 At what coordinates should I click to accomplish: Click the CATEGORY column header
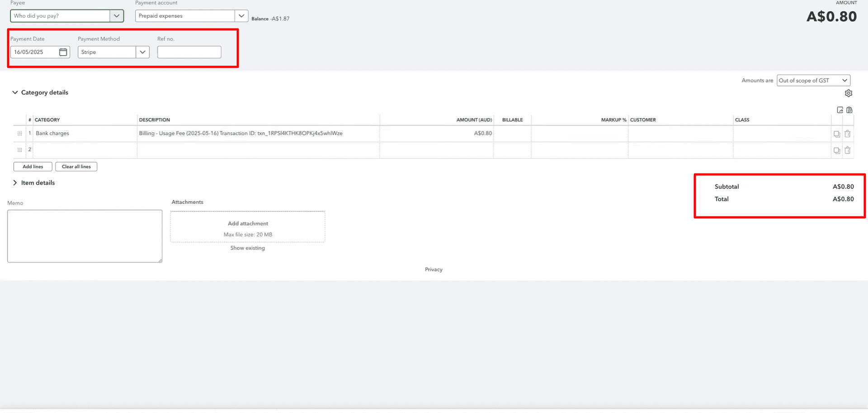coord(47,120)
